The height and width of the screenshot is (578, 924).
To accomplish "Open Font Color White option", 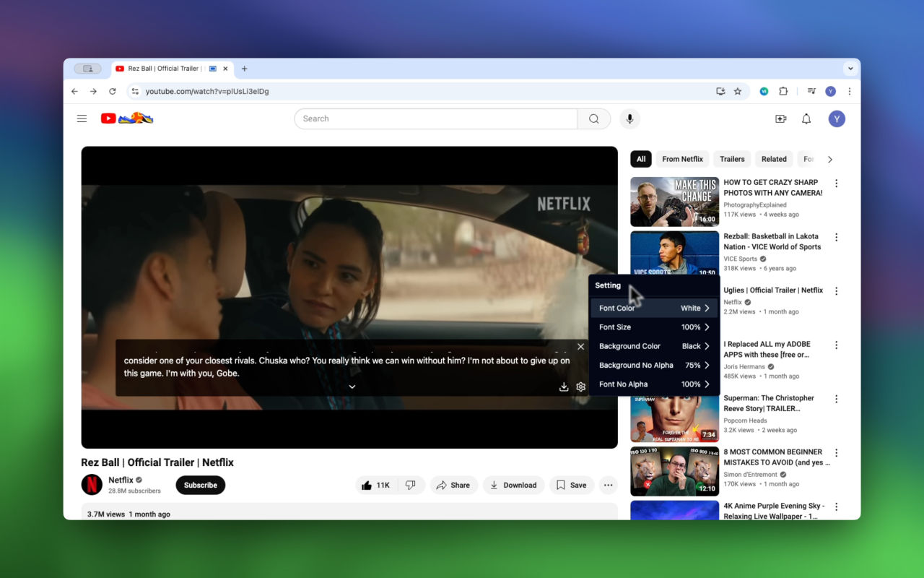I will [x=654, y=309].
